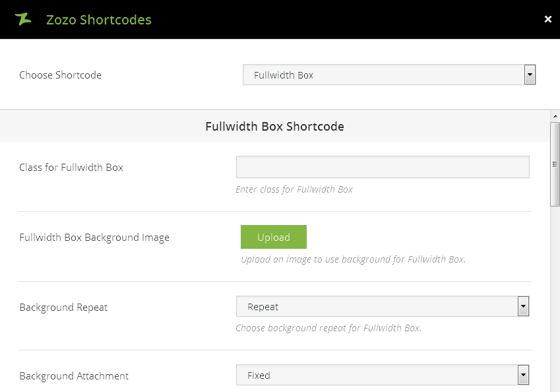The width and height of the screenshot is (560, 392).
Task: Click the Choose Shortcode label
Action: [x=60, y=75]
